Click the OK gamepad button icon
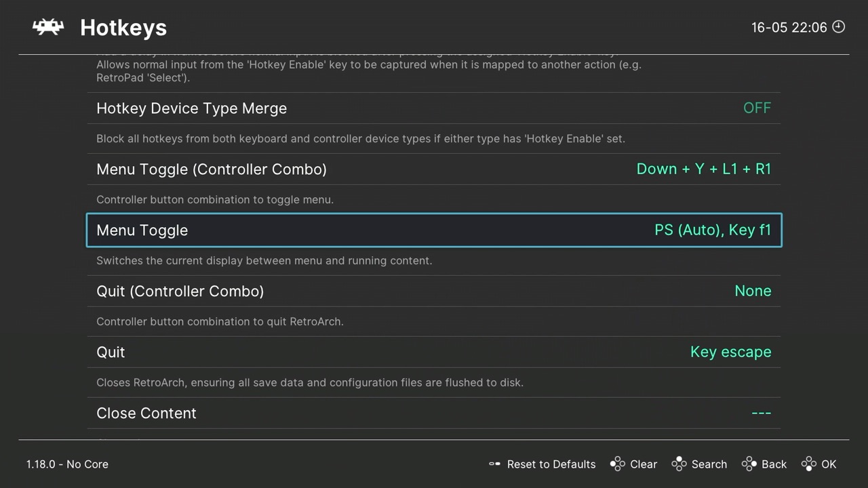Image resolution: width=868 pixels, height=488 pixels. pos(809,464)
